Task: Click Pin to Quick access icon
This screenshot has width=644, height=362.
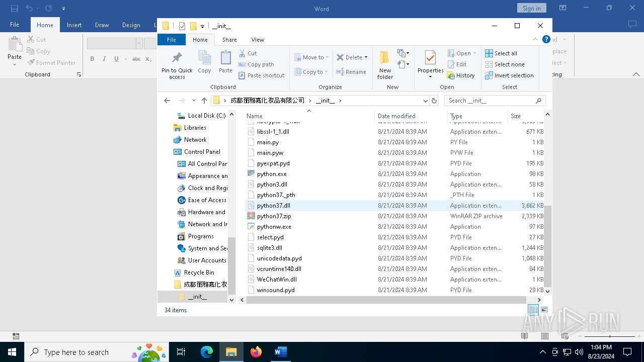Action: pyautogui.click(x=177, y=58)
